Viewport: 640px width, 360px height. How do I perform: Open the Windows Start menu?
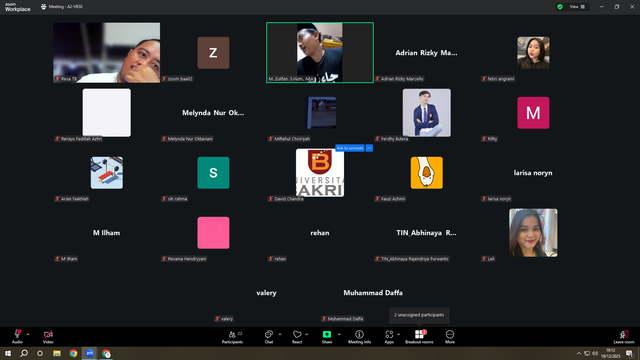tap(8, 353)
